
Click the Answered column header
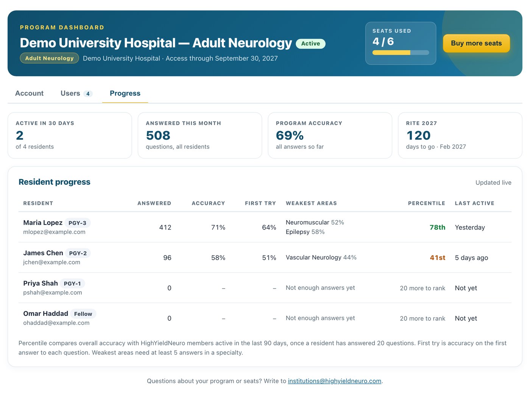(154, 203)
